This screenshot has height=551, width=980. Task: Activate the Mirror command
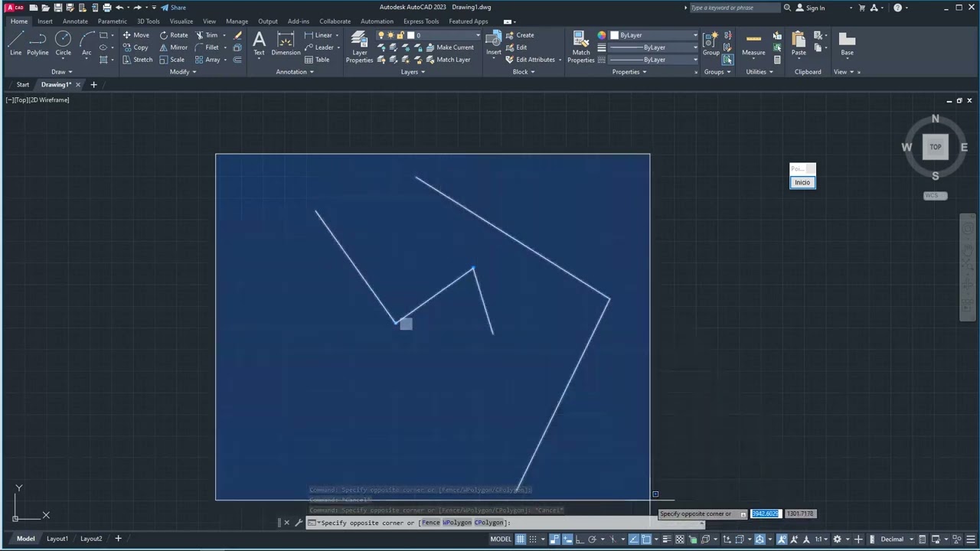[173, 47]
